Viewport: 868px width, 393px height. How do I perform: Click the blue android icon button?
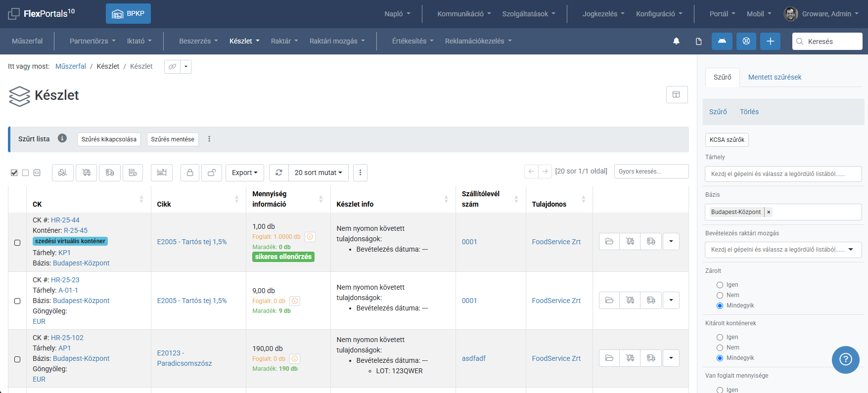722,41
